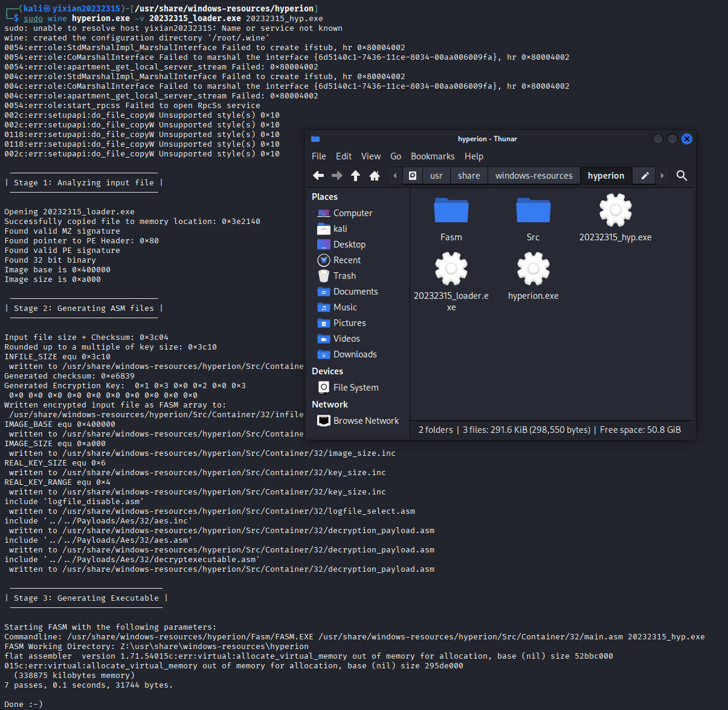
Task: Open the File menu in Thunar
Action: click(x=319, y=156)
